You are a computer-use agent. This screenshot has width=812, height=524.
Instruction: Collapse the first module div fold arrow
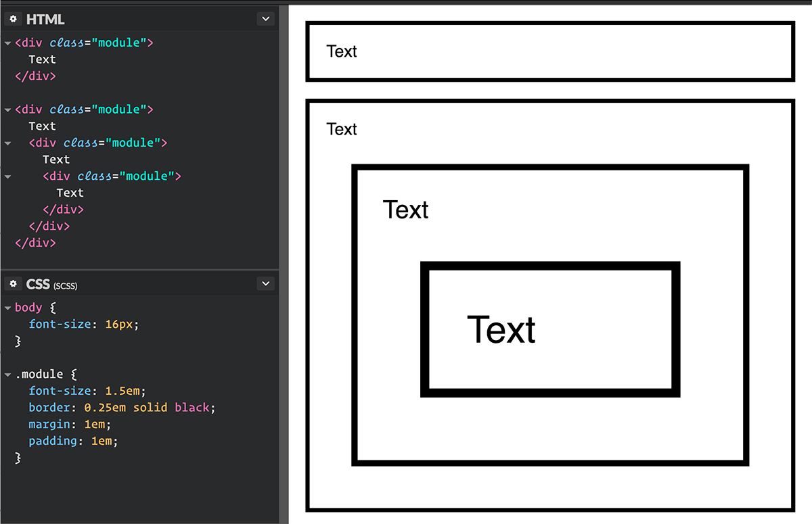(7, 43)
